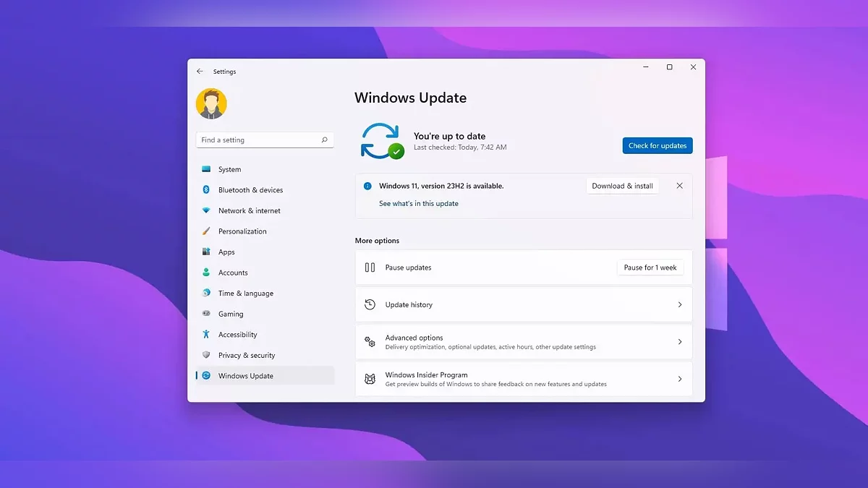Click Pause for 1 week button
The width and height of the screenshot is (868, 488).
650,267
